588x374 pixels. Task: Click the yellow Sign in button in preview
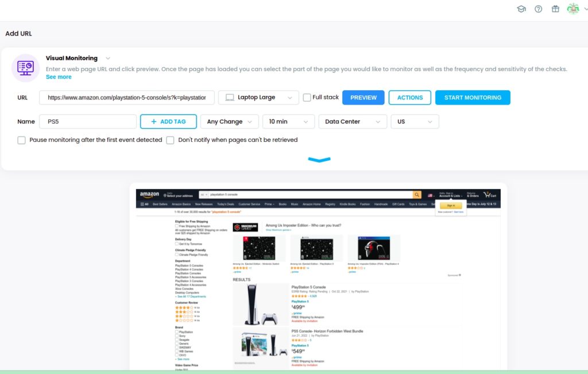(x=451, y=206)
